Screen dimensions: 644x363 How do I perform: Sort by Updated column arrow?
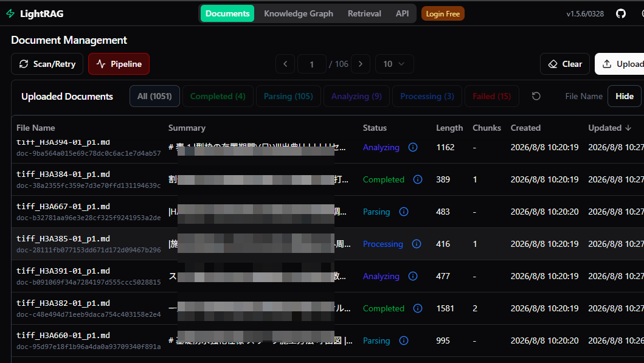tap(628, 128)
